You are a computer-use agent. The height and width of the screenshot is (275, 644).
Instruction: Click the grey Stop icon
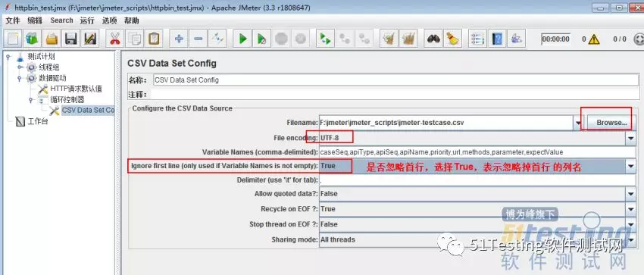click(x=281, y=39)
